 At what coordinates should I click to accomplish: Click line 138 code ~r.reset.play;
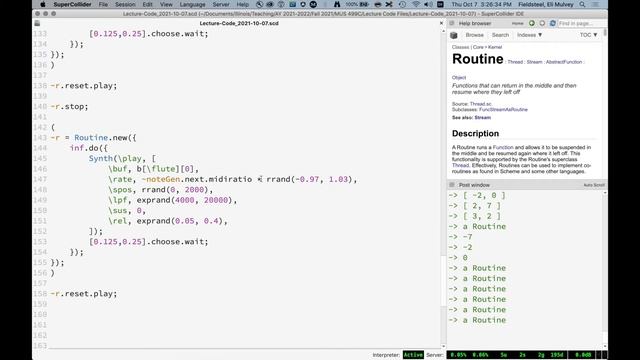[84, 86]
